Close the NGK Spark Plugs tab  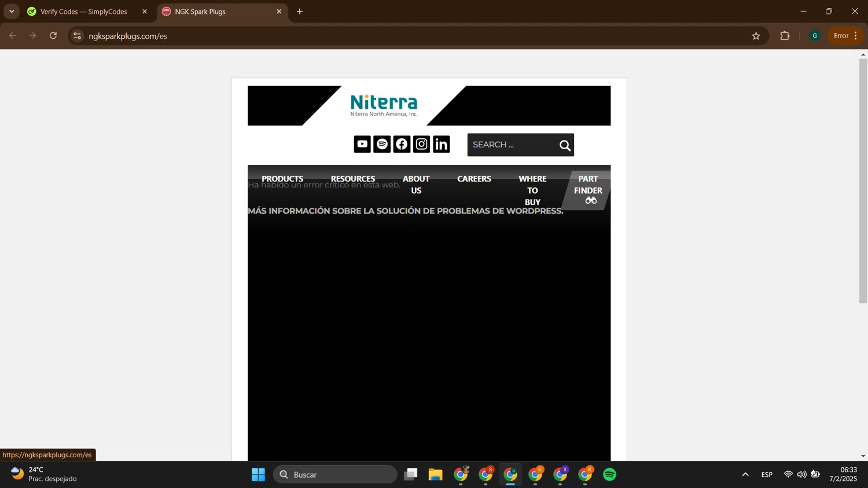[x=279, y=12]
